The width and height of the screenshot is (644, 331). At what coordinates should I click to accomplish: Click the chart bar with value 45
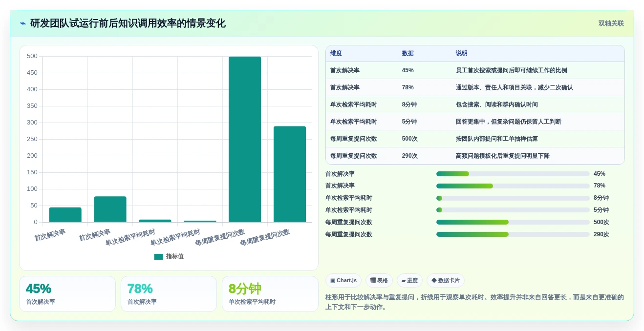coord(65,215)
